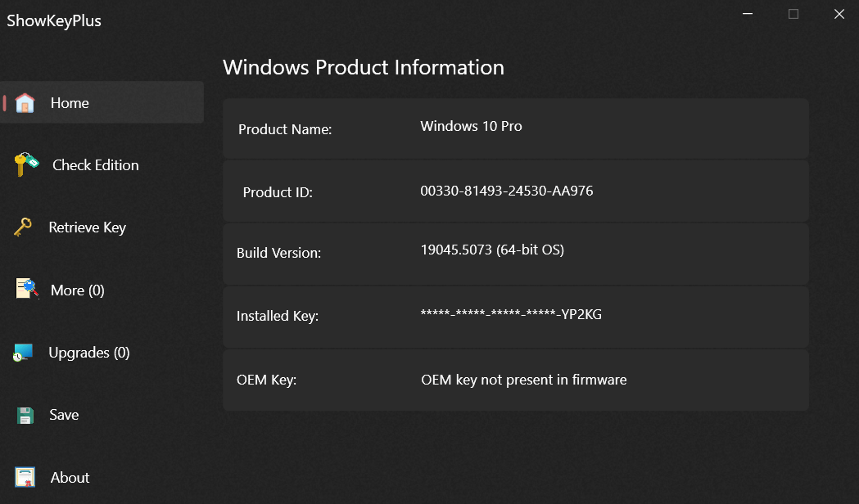This screenshot has height=504, width=859.
Task: Maximize the ShowKeyPlus window
Action: 793,14
